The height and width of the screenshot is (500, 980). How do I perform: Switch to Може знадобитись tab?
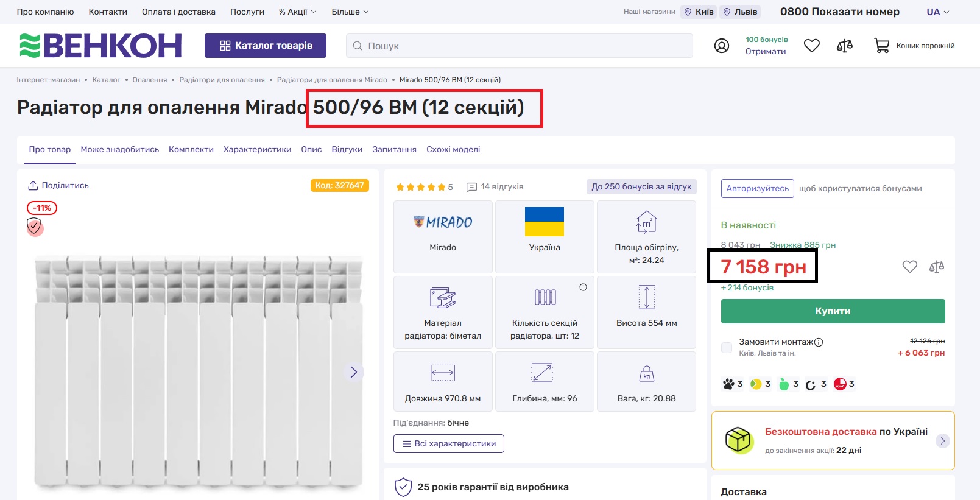tap(120, 149)
